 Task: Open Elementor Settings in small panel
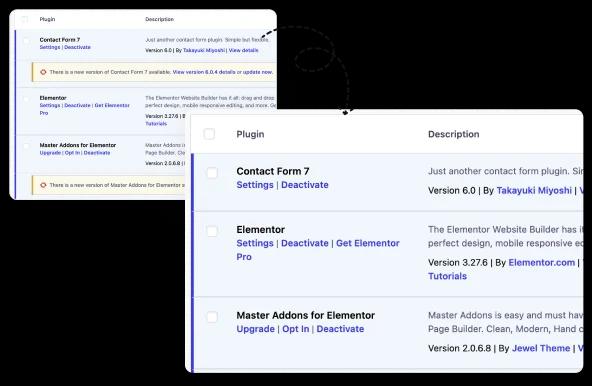tap(50, 105)
